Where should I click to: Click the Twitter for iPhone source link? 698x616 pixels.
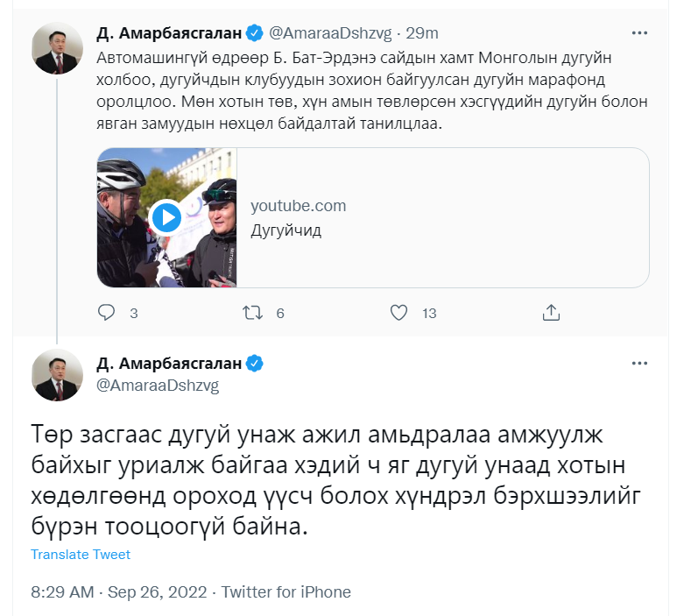pyautogui.click(x=286, y=592)
